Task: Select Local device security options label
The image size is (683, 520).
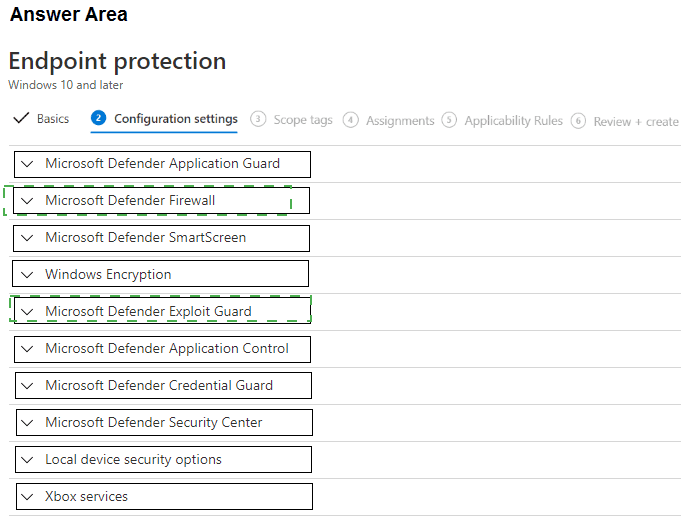Action: pos(133,460)
